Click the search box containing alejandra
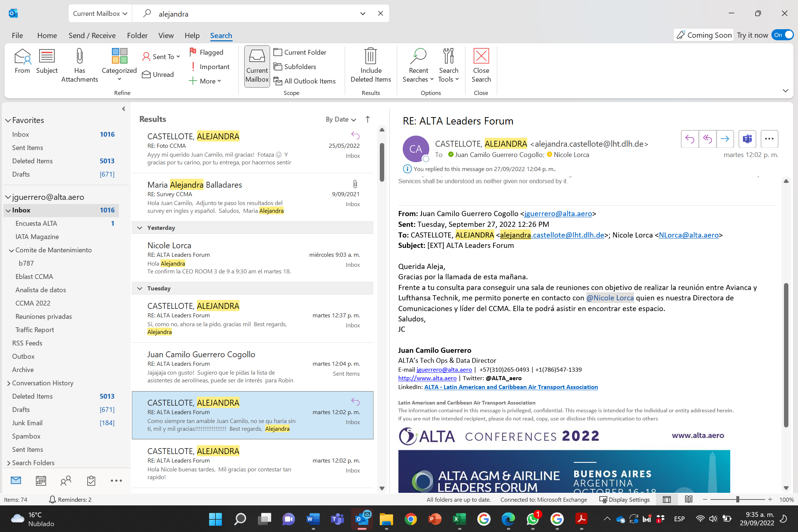This screenshot has width=798, height=532. tap(255, 14)
